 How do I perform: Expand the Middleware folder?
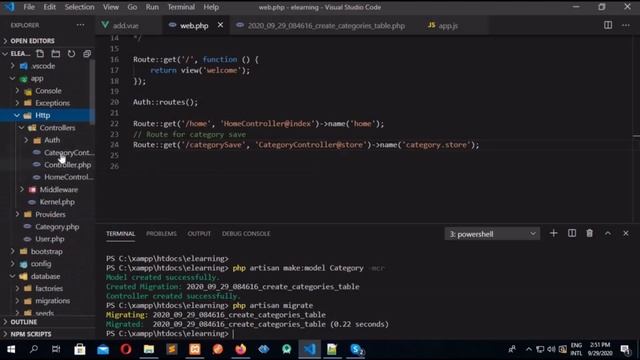click(x=58, y=189)
